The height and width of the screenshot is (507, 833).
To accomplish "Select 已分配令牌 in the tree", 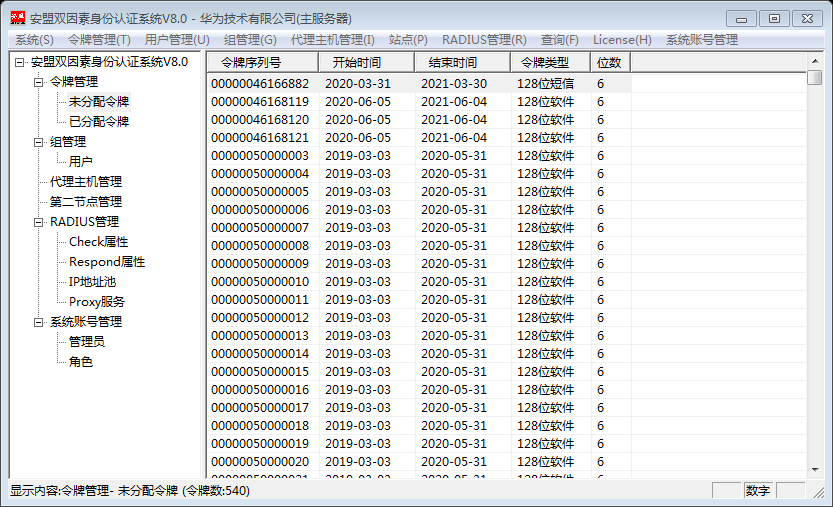I will point(99,122).
